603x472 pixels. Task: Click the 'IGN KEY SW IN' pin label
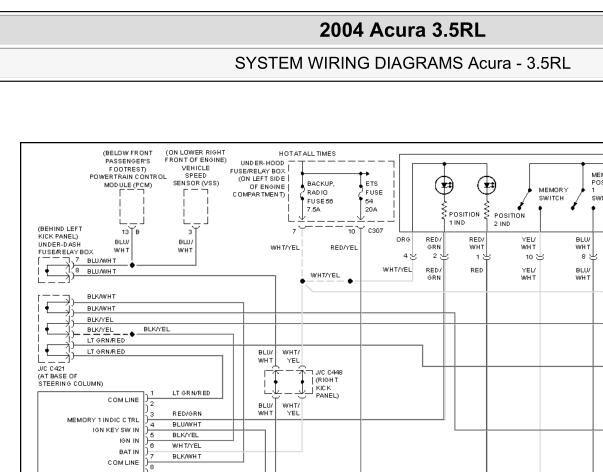(116, 430)
